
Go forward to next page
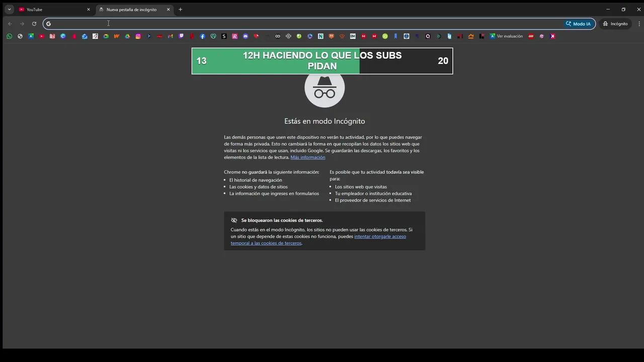[x=22, y=24]
